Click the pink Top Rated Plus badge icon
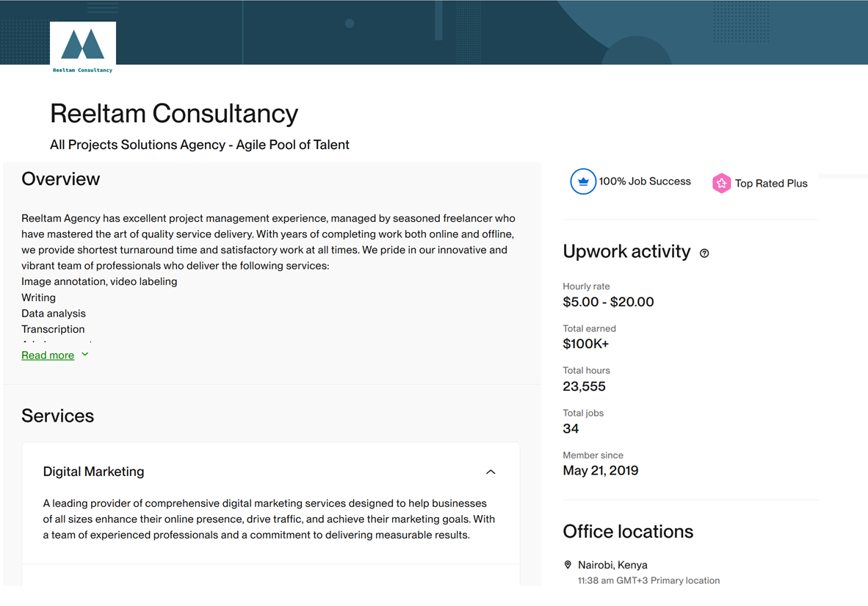 point(721,184)
